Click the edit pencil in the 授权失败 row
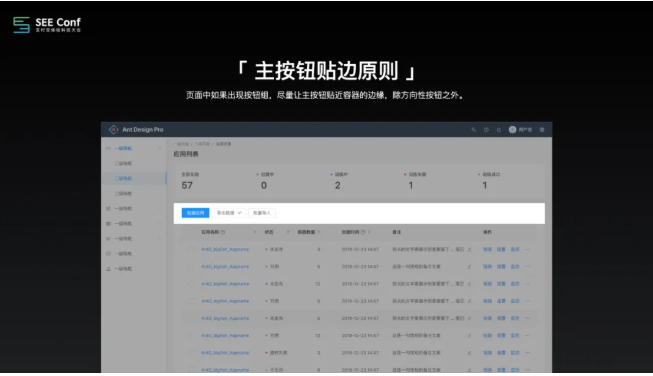 tap(469, 353)
